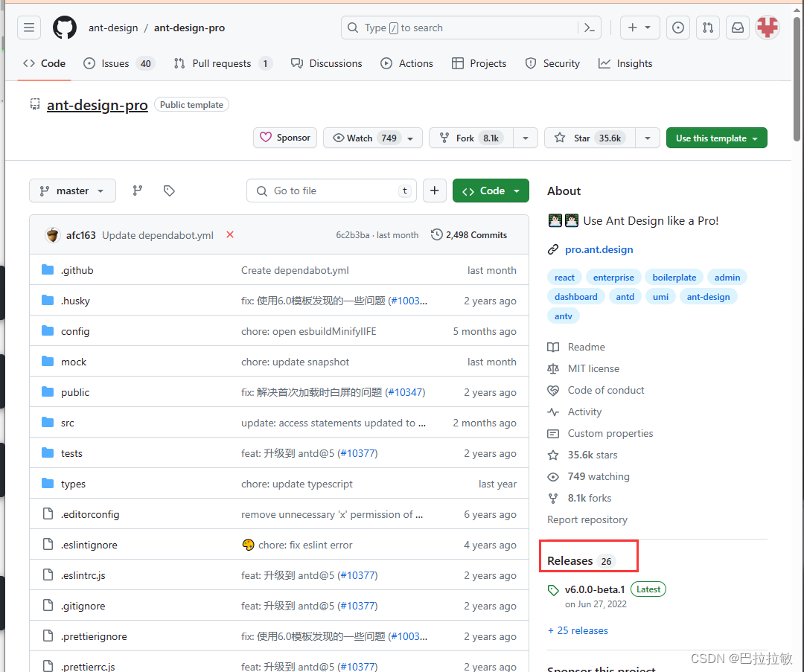
Task: Click the Readme book icon
Action: (552, 347)
